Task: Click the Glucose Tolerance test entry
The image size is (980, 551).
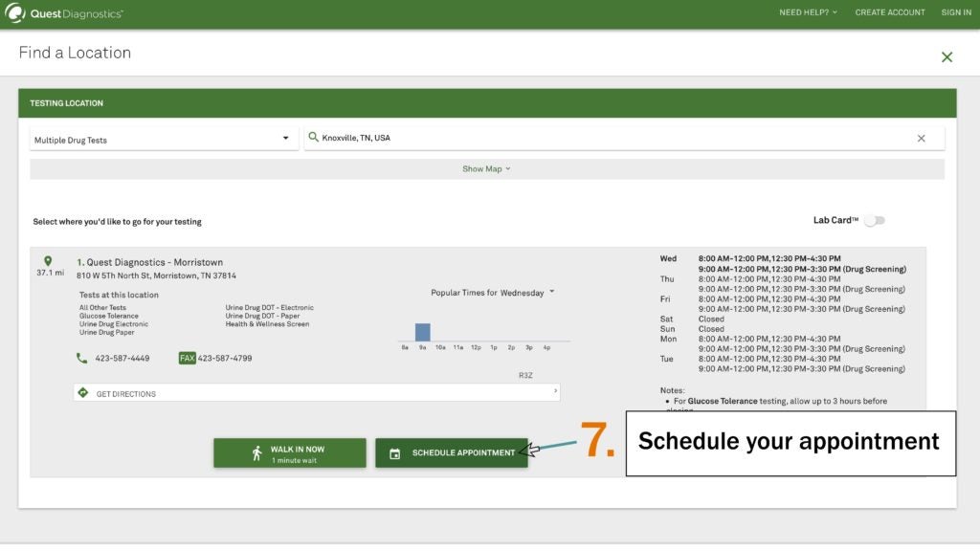Action: (x=109, y=316)
